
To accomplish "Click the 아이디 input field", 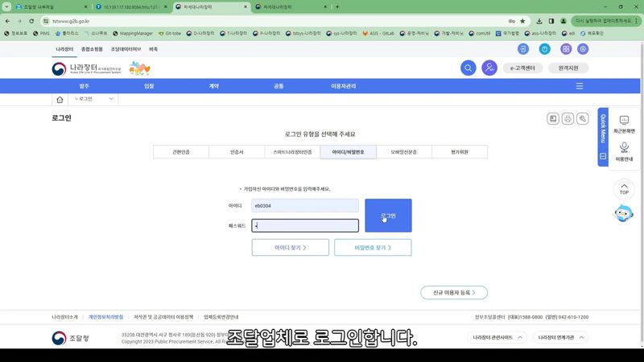I will (x=305, y=206).
